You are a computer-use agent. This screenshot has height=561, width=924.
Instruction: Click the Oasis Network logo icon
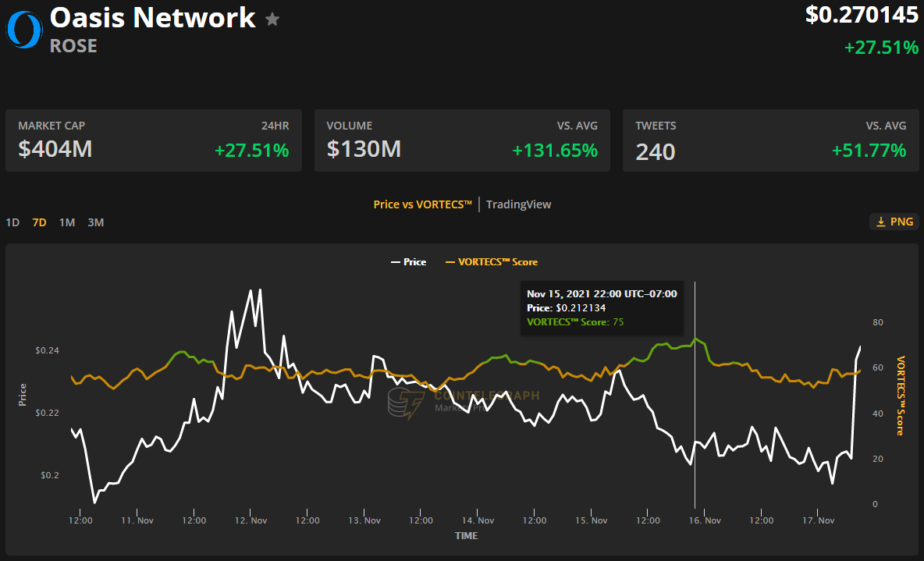click(24, 30)
